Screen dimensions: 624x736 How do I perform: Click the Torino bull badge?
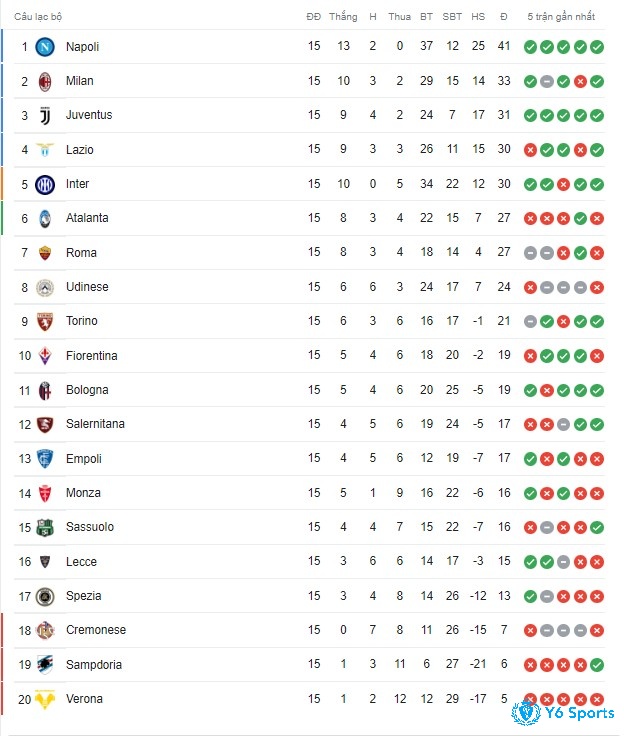click(45, 322)
